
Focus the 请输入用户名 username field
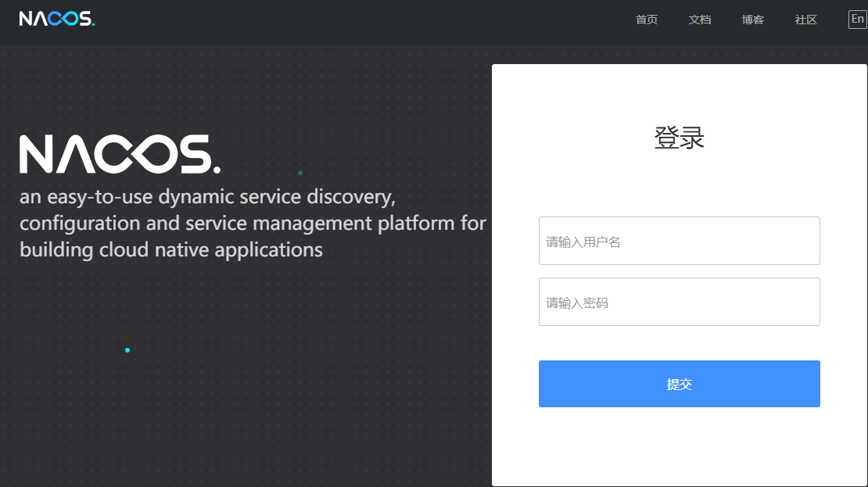[680, 241]
